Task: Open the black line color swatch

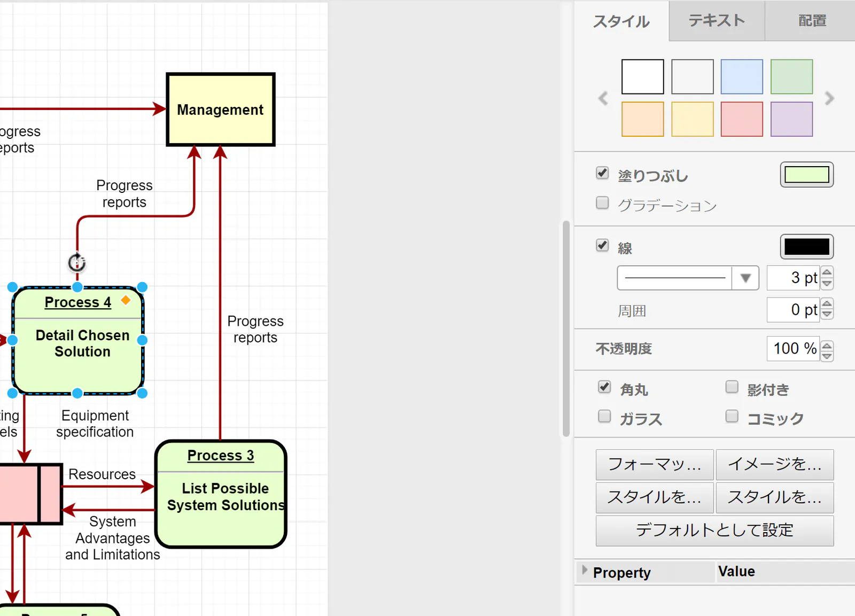Action: pos(806,247)
